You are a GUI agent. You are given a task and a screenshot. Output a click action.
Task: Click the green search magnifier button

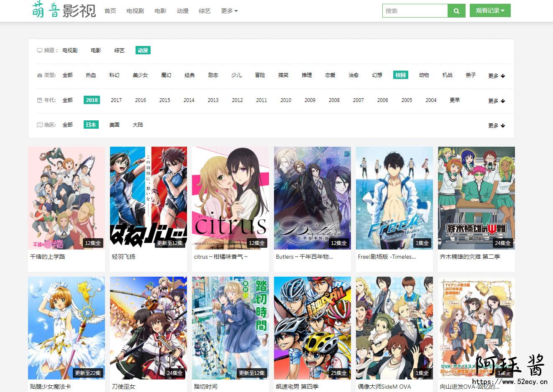click(x=456, y=11)
